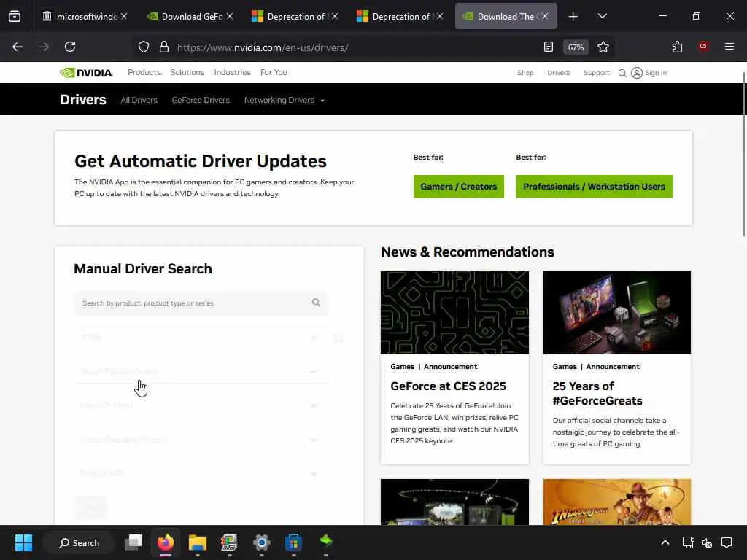This screenshot has width=747, height=560.
Task: Click the driver search input field
Action: 201,303
